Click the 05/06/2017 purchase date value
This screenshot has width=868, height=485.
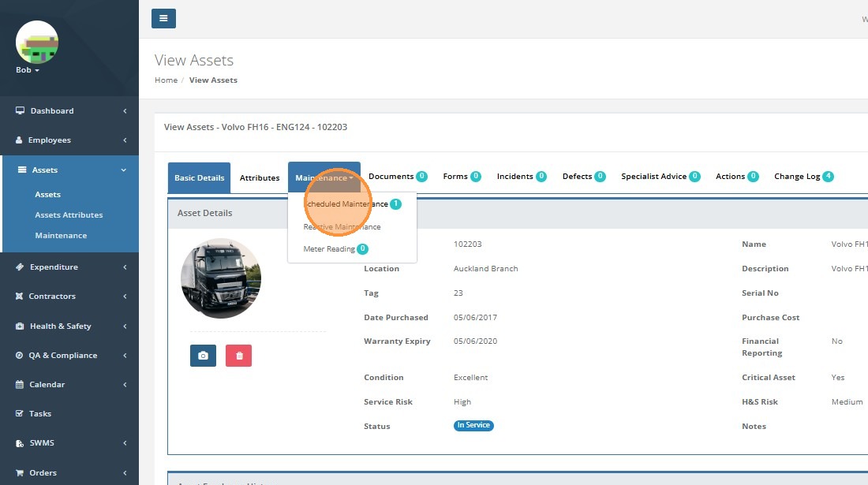[x=475, y=318]
